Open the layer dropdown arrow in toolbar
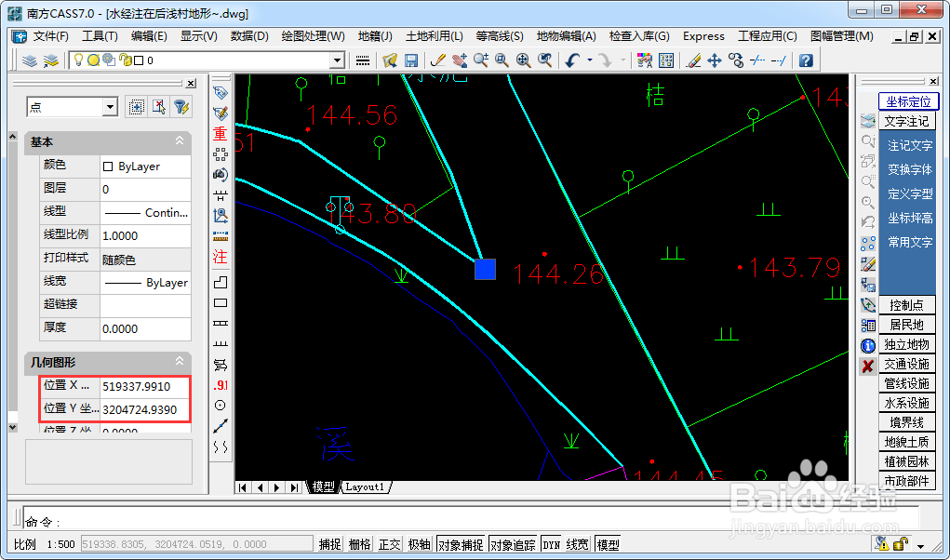 coord(338,60)
